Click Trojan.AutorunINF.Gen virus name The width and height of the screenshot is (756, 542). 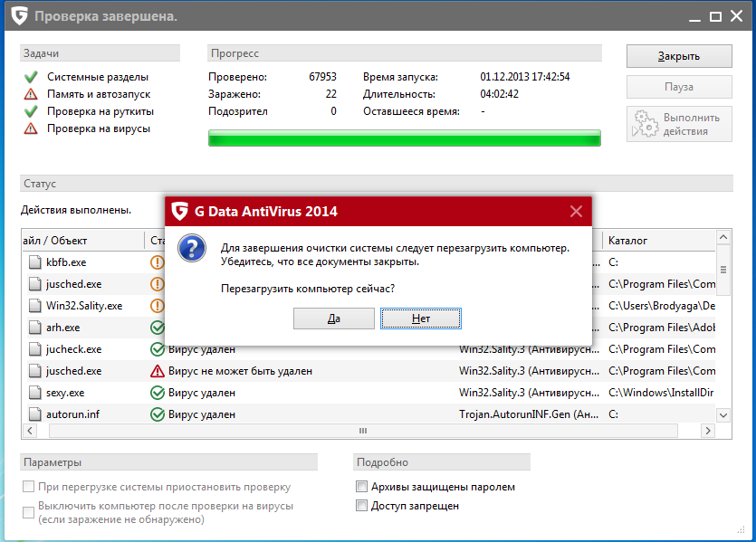[529, 414]
